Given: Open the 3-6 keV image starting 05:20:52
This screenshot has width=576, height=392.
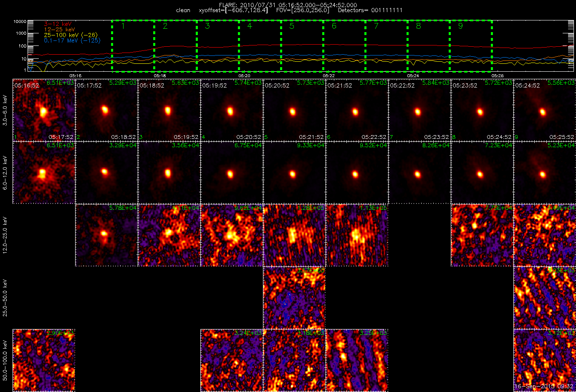Looking at the screenshot, I should [294, 110].
